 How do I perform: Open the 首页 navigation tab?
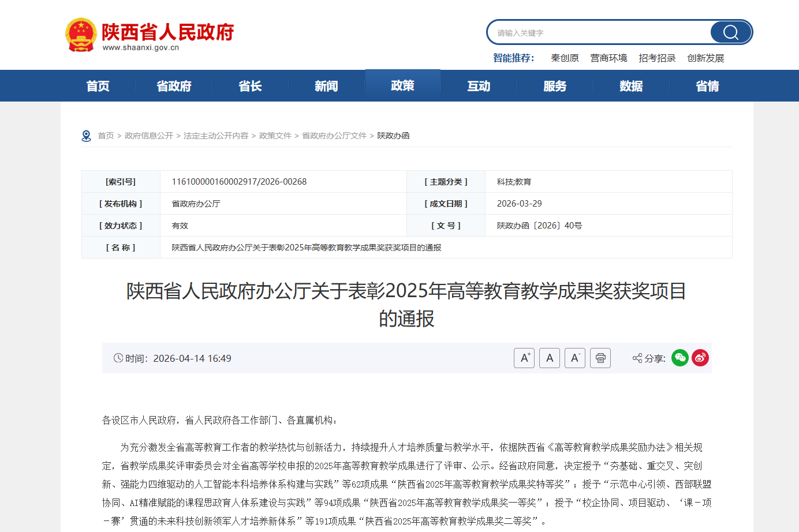click(x=98, y=86)
